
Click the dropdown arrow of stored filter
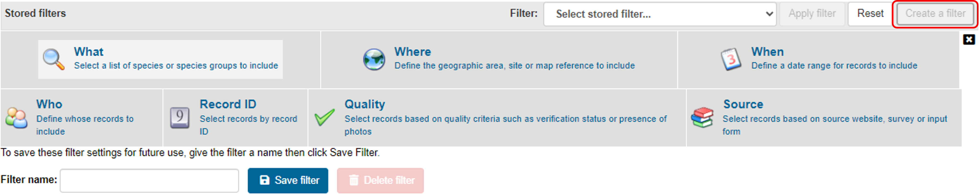point(769,14)
